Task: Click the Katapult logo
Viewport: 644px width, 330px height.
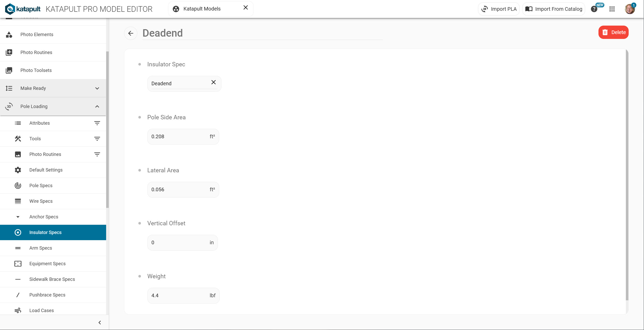Action: (23, 9)
